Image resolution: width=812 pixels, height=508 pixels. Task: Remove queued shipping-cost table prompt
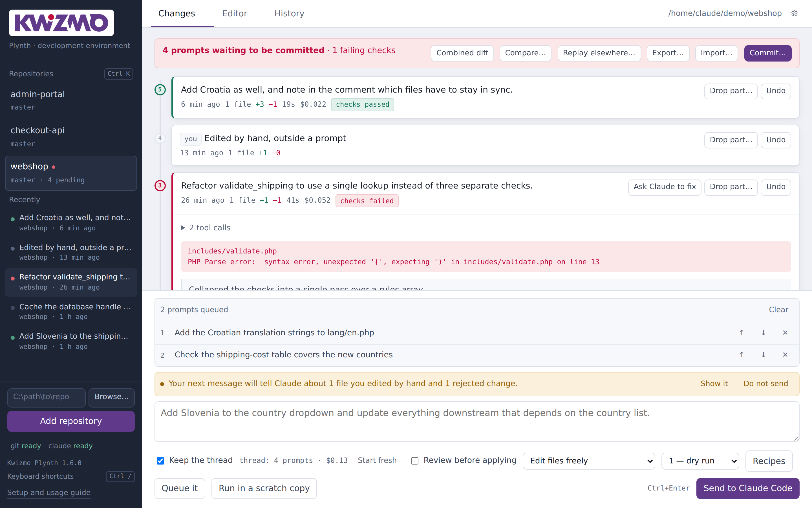tap(785, 355)
